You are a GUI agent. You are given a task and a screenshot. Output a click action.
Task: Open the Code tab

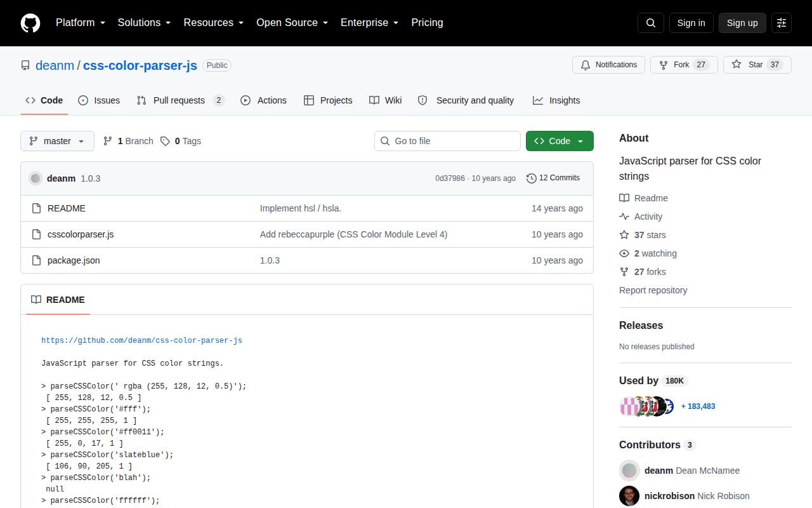(44, 100)
